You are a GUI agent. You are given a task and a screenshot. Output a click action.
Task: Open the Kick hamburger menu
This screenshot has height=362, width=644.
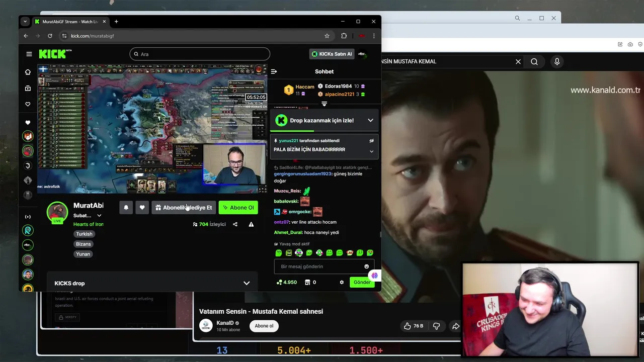(x=29, y=54)
